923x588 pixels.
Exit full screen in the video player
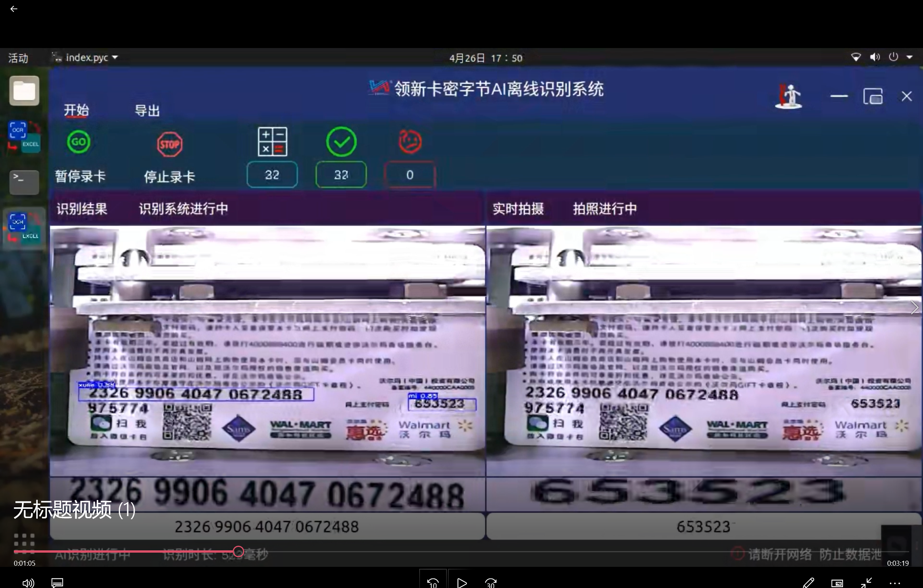coord(866,583)
